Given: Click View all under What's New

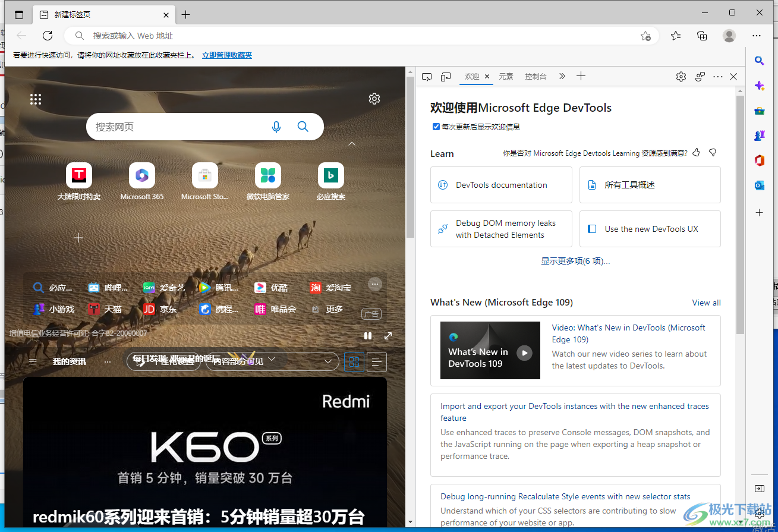Looking at the screenshot, I should click(706, 303).
